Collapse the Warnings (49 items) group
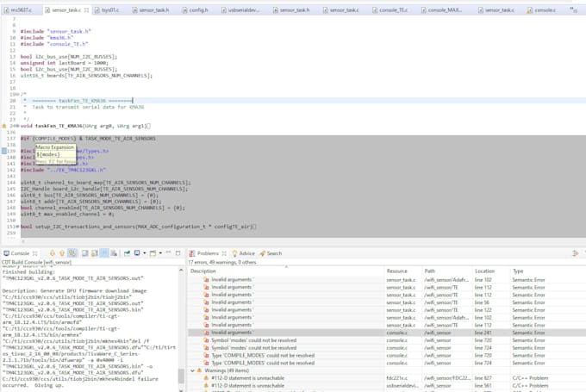This screenshot has height=392, width=586. click(x=192, y=370)
